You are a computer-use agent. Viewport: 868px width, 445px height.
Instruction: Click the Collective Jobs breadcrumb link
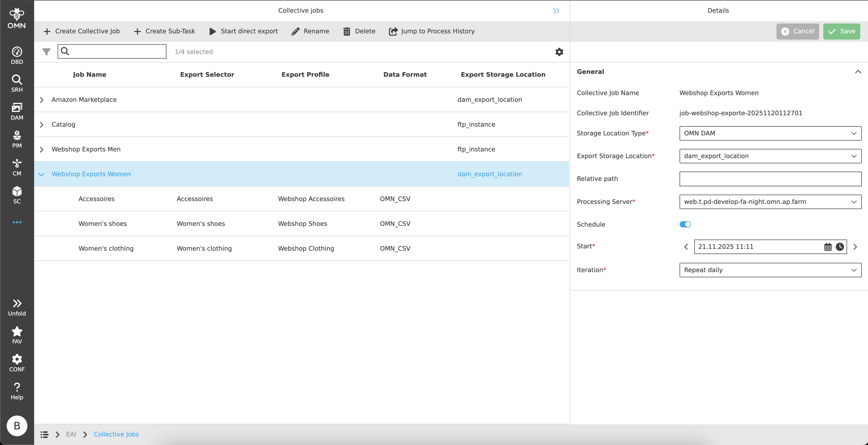pos(116,434)
